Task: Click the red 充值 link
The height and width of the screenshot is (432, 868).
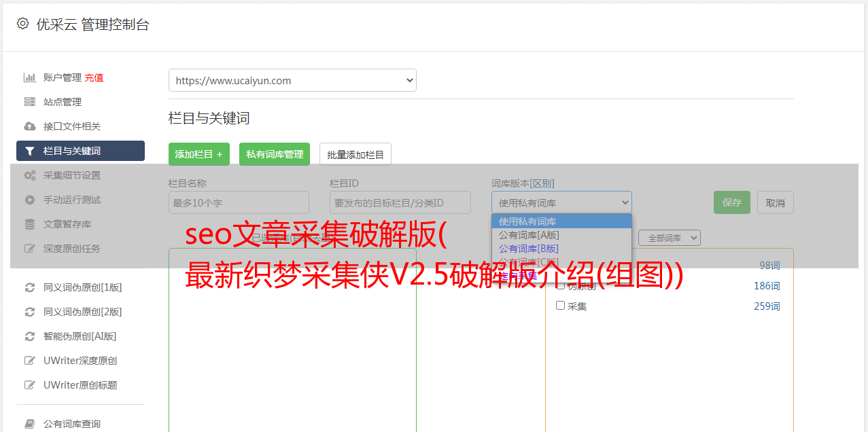Action: pyautogui.click(x=94, y=77)
